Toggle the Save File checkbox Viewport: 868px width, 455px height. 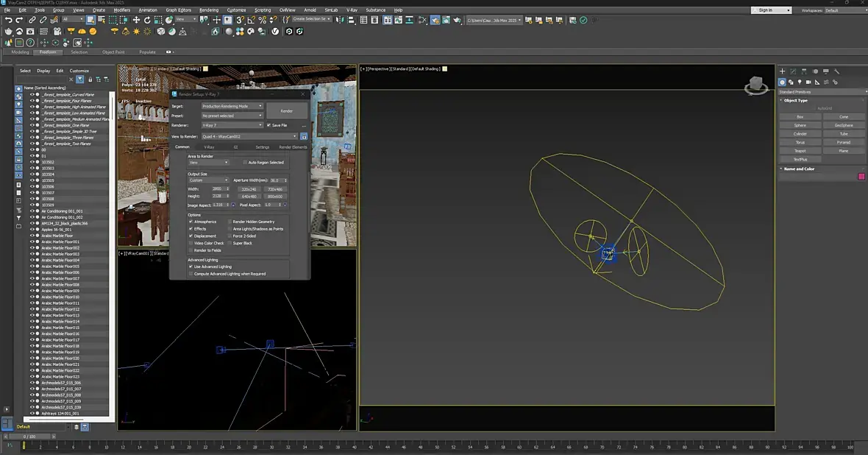click(268, 125)
